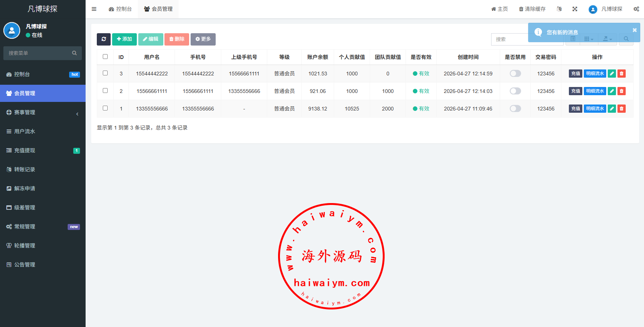Viewport: 644px width, 327px height.
Task: Click red delete trash icon for user 13355556666
Action: click(622, 109)
